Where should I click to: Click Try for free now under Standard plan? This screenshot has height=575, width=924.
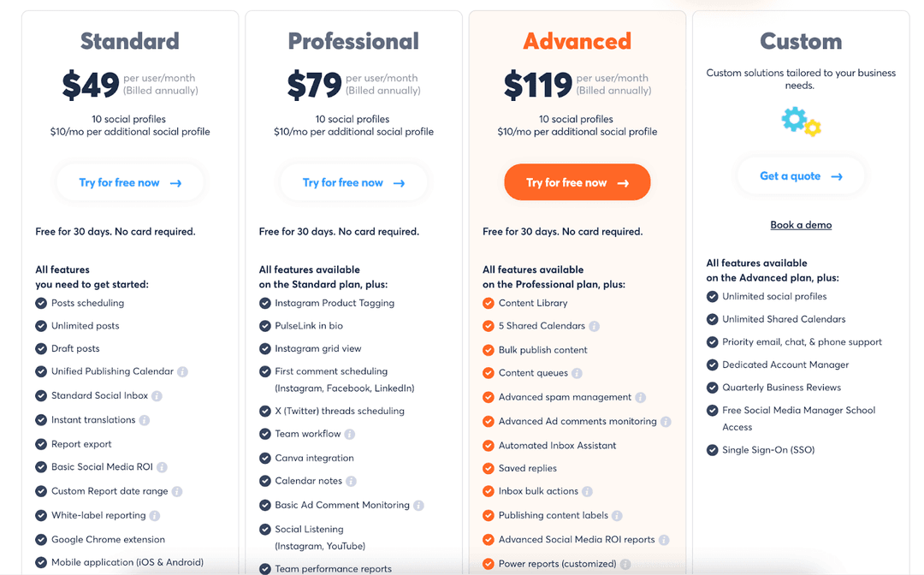[129, 181]
